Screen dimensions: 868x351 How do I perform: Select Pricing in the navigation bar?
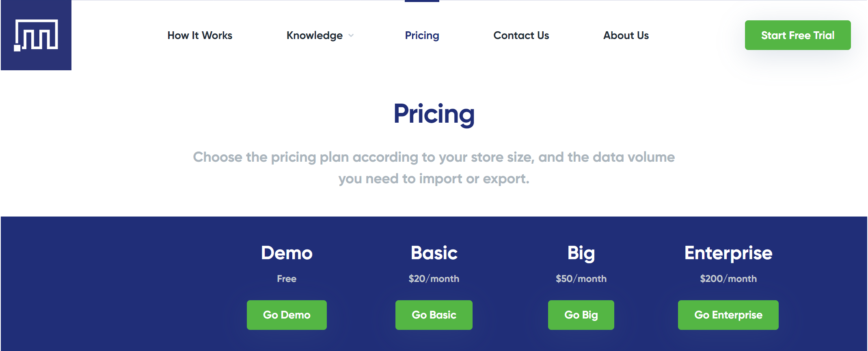422,35
